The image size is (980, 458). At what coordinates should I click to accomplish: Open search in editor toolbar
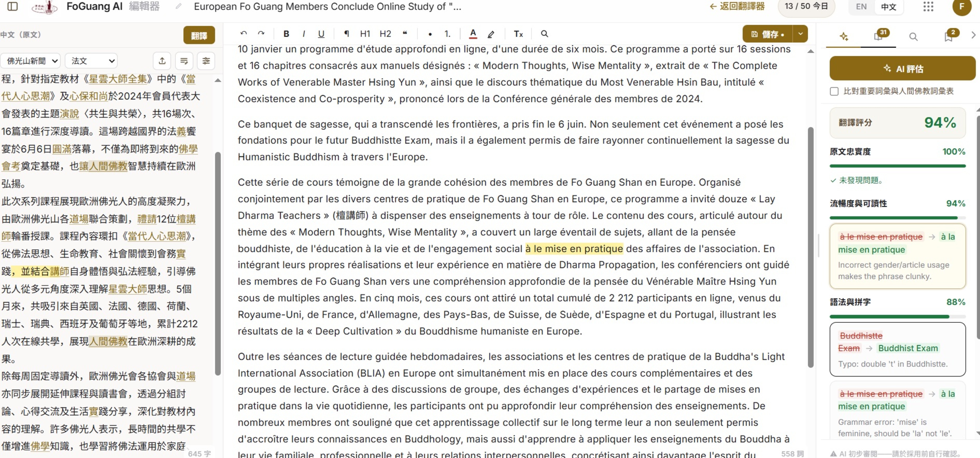pos(544,33)
